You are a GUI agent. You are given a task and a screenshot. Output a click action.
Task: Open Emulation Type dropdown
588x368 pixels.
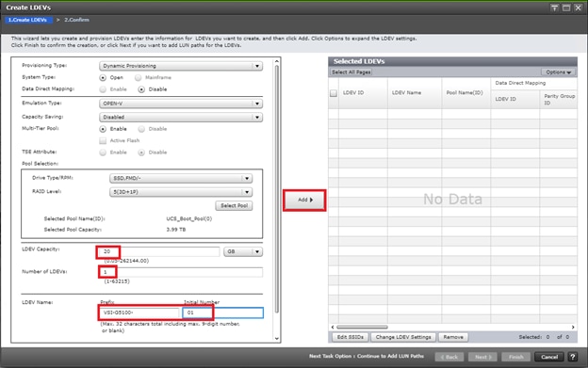181,104
